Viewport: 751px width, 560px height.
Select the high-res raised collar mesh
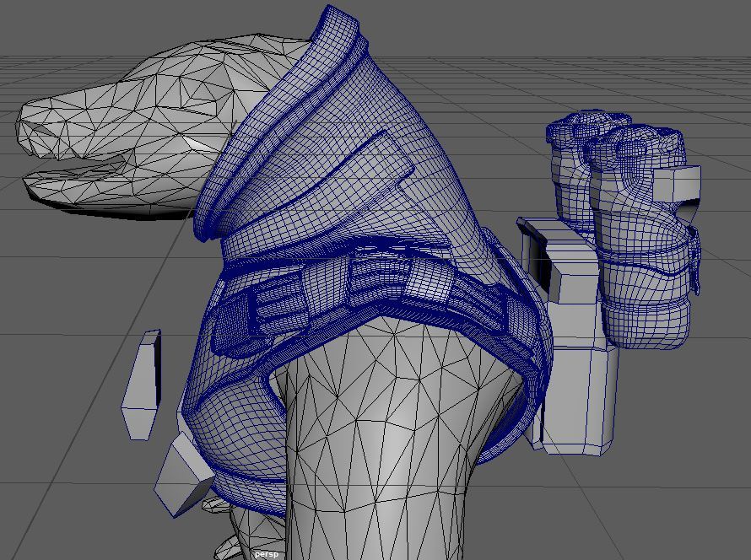click(x=278, y=127)
